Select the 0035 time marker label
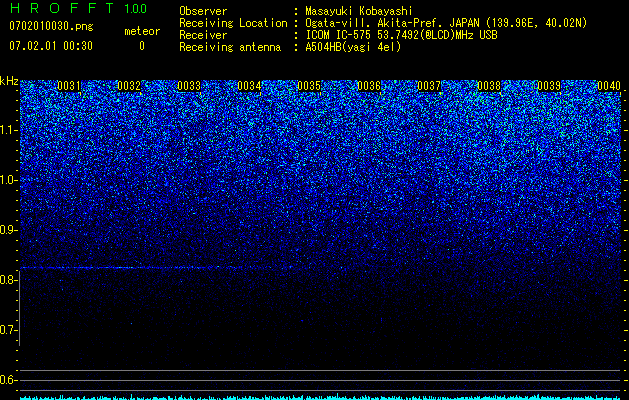629x400 pixels. (x=309, y=86)
